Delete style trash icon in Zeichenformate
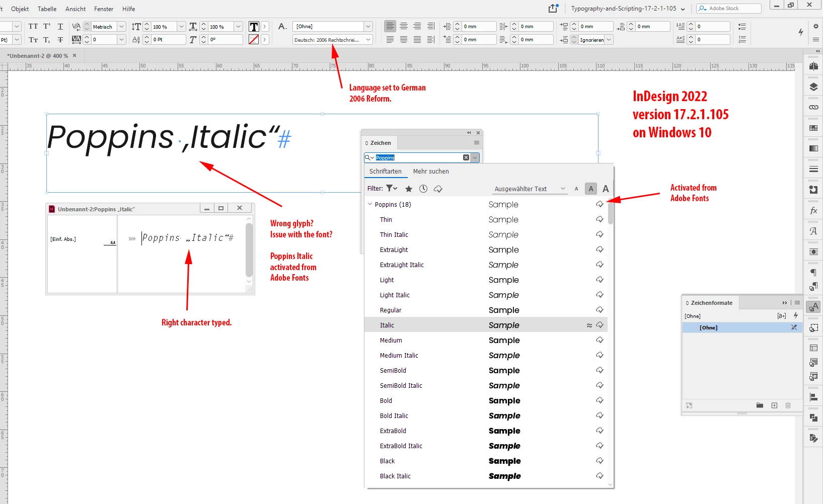Screen dimensions: 823x504 [x=788, y=405]
